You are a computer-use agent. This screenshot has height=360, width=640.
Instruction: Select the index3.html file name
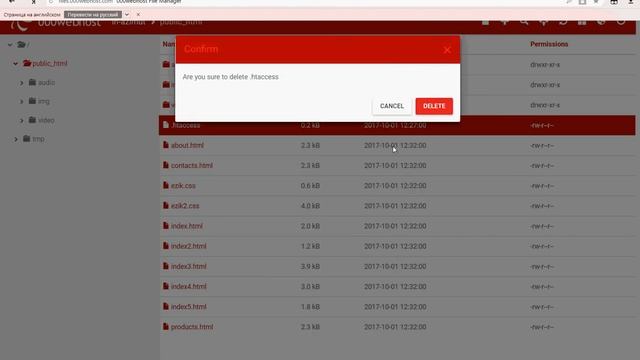click(x=189, y=267)
